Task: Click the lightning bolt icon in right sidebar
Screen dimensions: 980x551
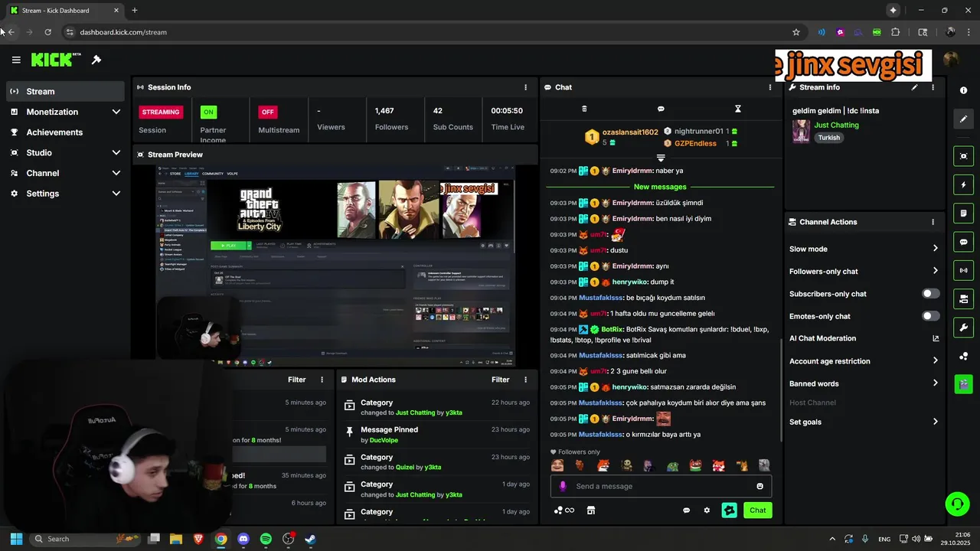Action: [963, 184]
